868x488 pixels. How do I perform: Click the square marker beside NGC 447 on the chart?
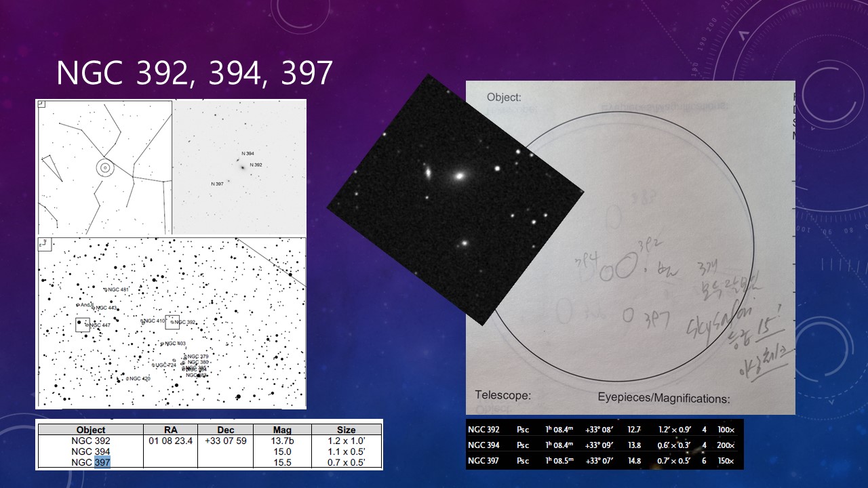83,325
